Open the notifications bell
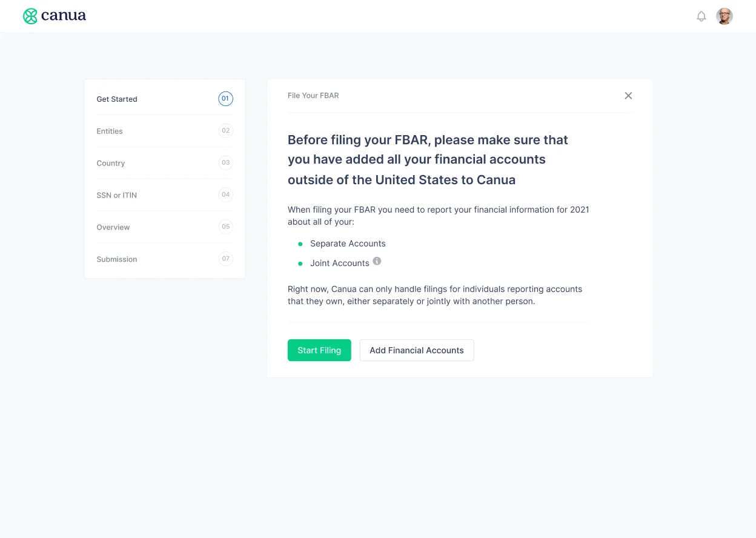This screenshot has height=538, width=756. [x=701, y=16]
